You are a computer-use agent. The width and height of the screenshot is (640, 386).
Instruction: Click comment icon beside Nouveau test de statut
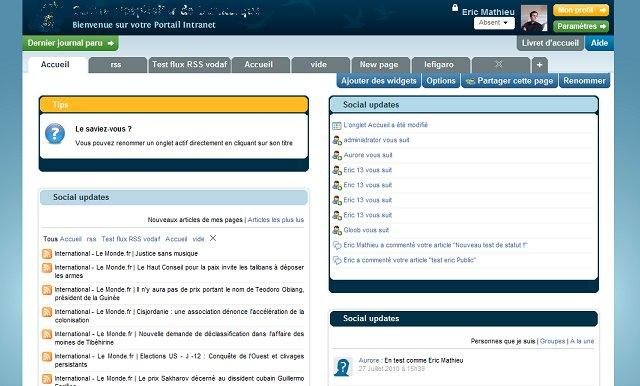point(337,246)
